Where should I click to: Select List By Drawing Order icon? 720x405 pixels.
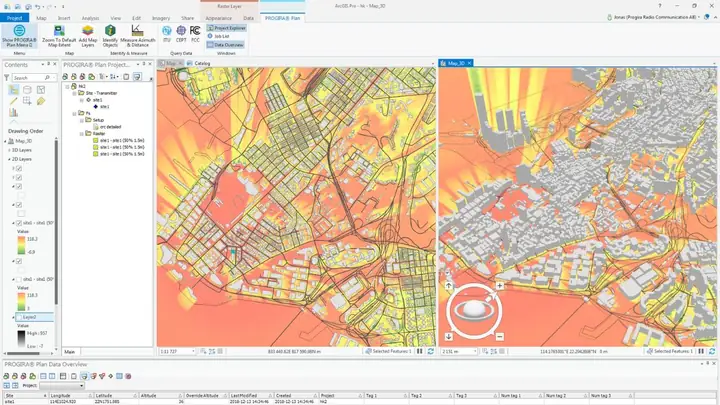[13, 90]
